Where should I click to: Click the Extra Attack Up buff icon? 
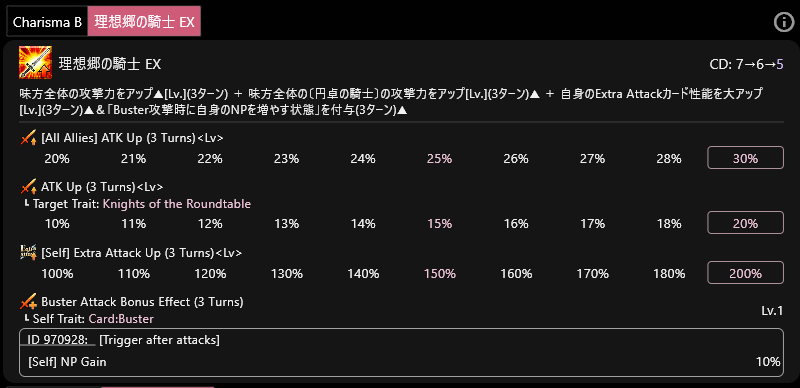coord(28,252)
